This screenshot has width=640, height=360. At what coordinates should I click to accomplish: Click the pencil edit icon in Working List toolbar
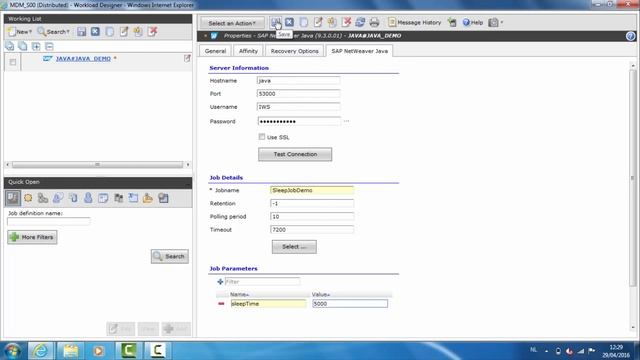(124, 31)
